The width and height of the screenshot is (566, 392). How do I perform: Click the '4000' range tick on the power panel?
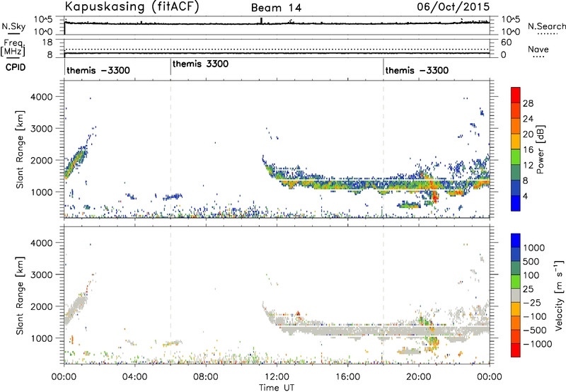pyautogui.click(x=42, y=97)
